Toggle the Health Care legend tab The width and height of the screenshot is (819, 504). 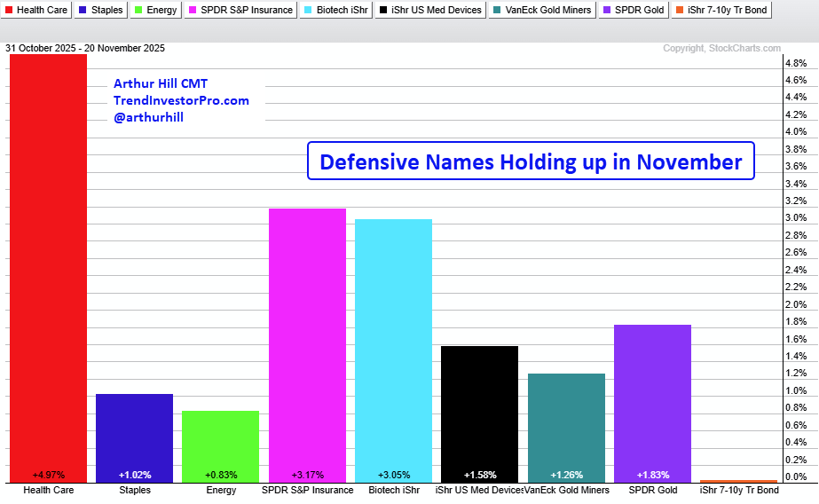pos(36,11)
